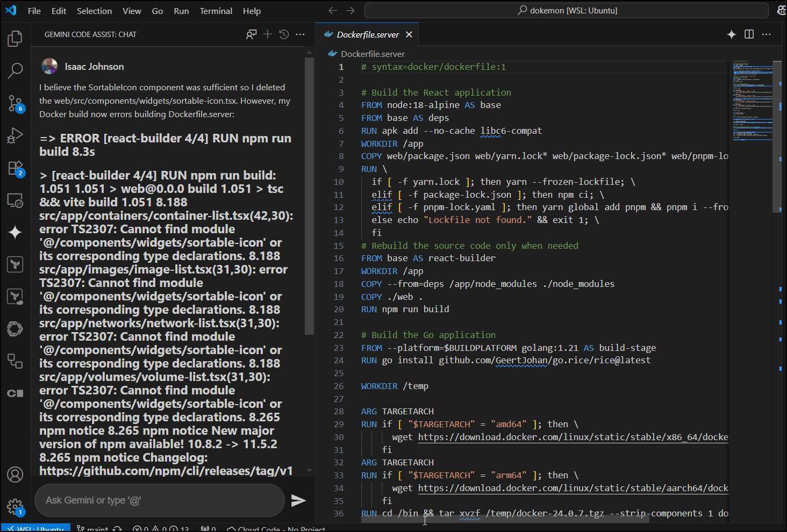This screenshot has width=787, height=532.
Task: Click the chat feedback icon in Gemini header
Action: click(x=251, y=34)
